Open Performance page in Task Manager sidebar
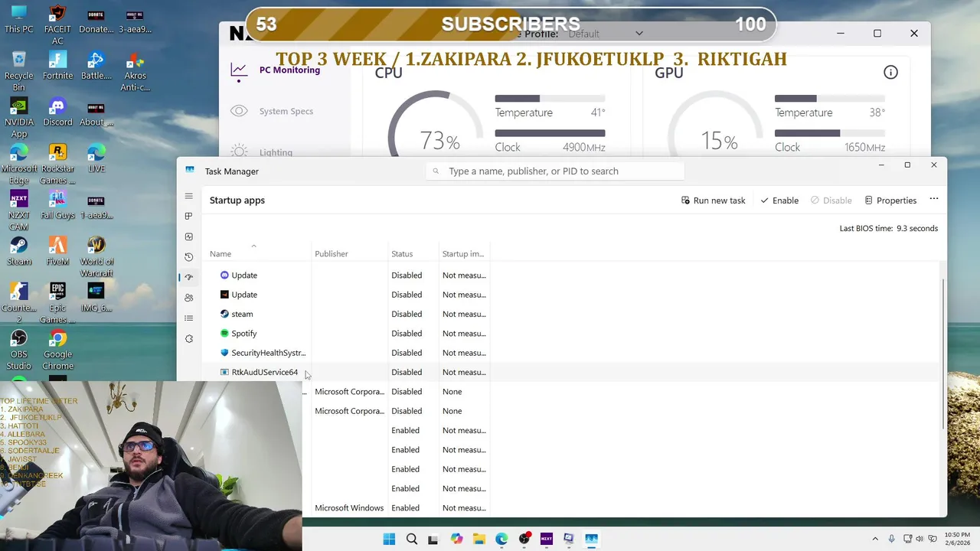 pos(189,236)
